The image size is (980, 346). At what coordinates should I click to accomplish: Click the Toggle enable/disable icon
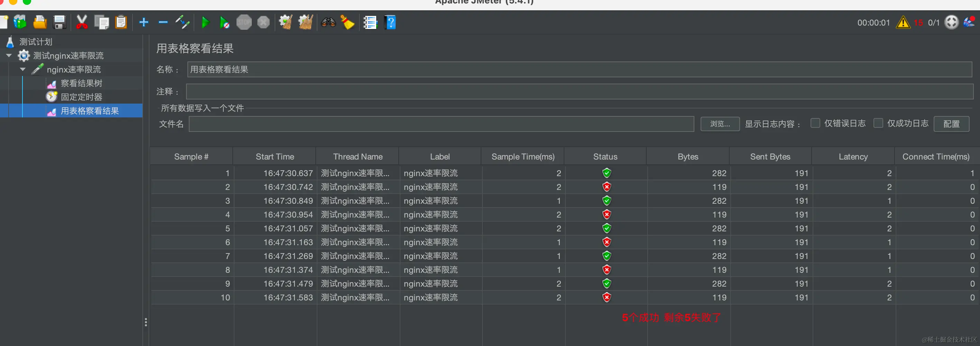pyautogui.click(x=183, y=22)
